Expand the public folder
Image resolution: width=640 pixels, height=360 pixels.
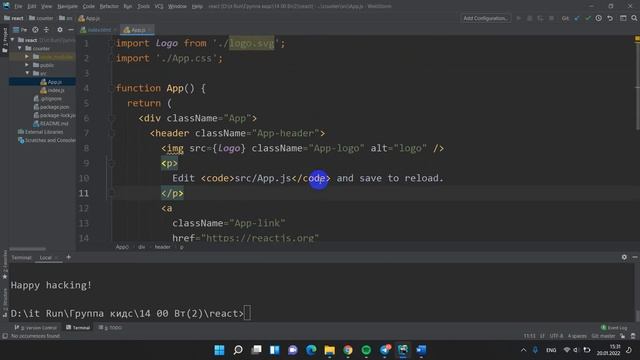pyautogui.click(x=27, y=65)
